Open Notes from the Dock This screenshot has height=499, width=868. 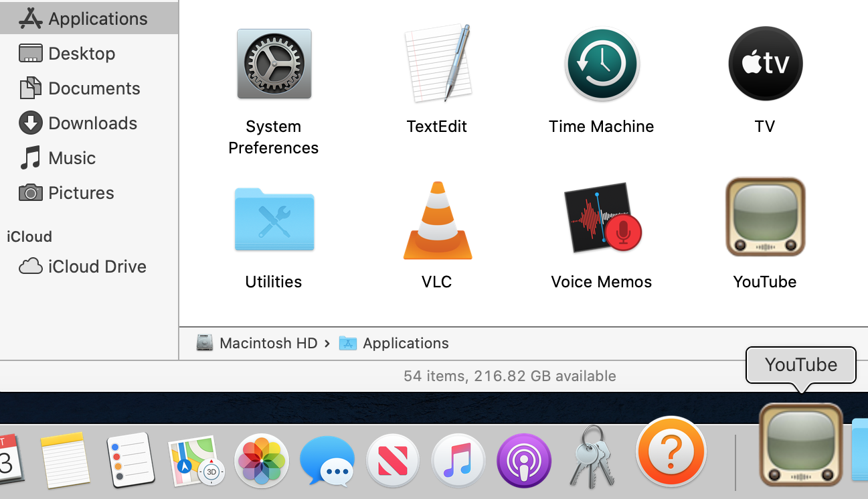point(65,459)
